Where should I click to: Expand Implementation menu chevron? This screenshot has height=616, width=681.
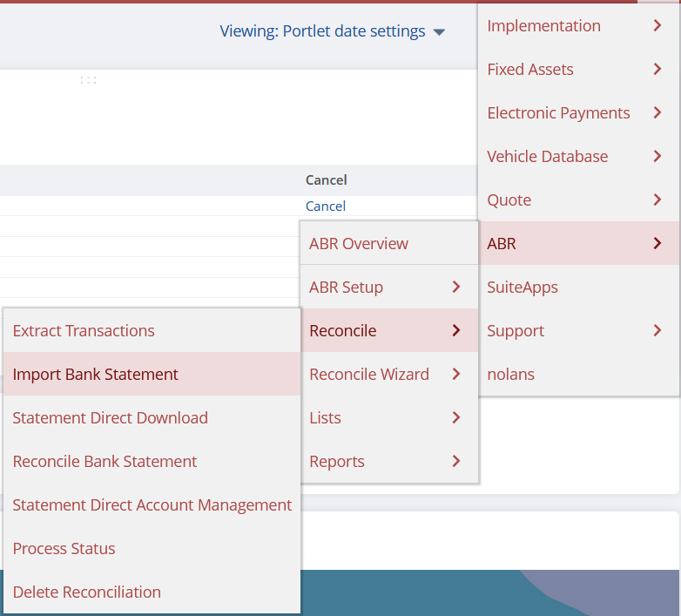coord(657,26)
